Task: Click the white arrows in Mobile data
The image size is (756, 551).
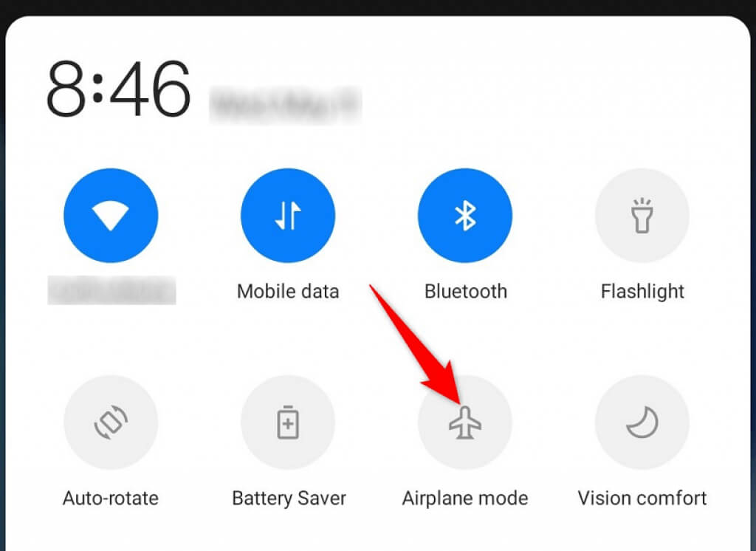Action: tap(288, 215)
